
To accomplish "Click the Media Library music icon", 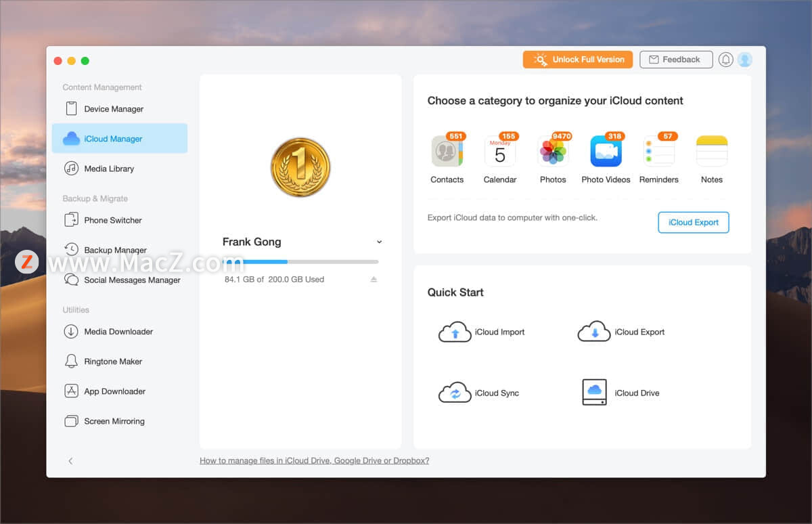I will click(x=71, y=169).
